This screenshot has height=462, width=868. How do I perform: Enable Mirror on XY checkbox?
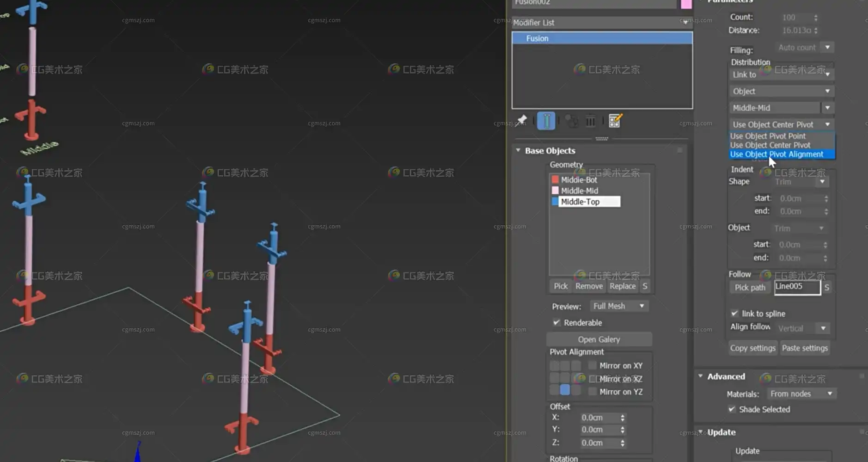coord(593,365)
